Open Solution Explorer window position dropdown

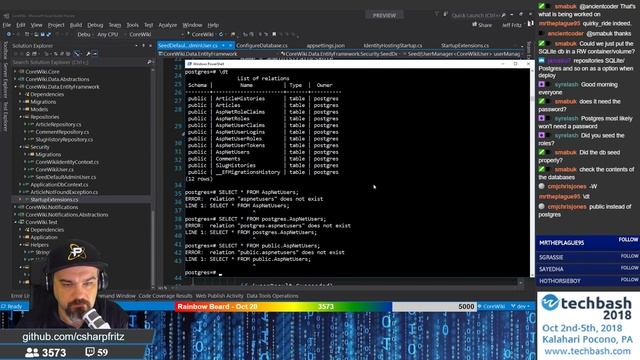[x=136, y=46]
